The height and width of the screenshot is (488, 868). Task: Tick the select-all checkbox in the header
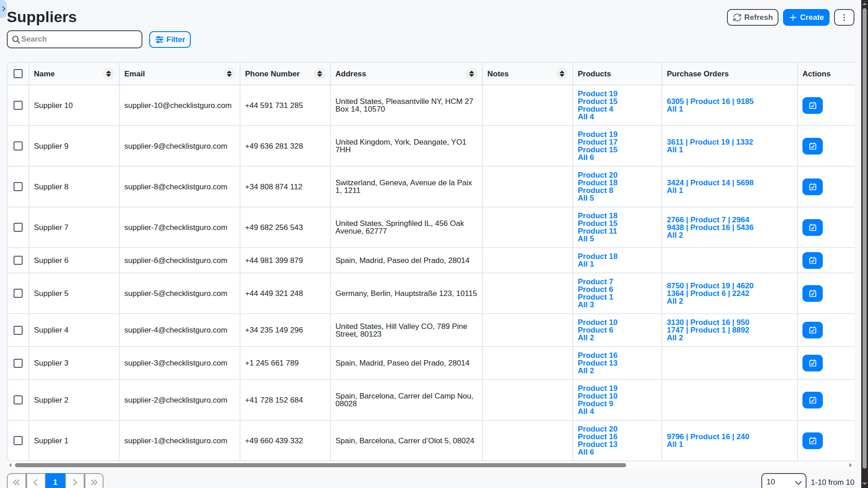(x=18, y=74)
